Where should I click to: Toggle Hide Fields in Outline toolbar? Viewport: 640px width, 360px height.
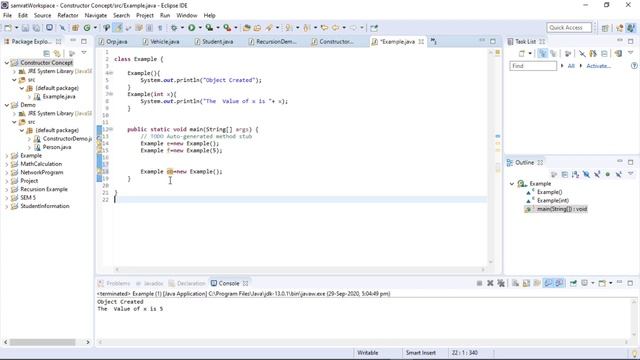tap(586, 174)
